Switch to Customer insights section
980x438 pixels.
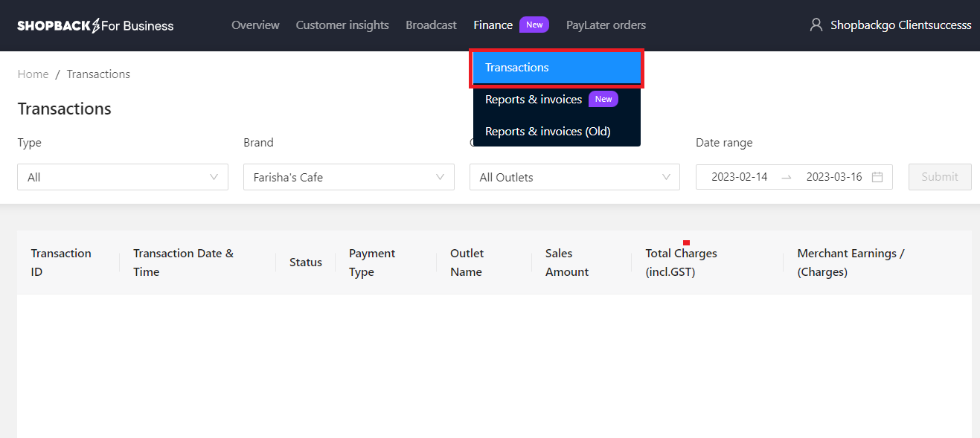pyautogui.click(x=342, y=25)
